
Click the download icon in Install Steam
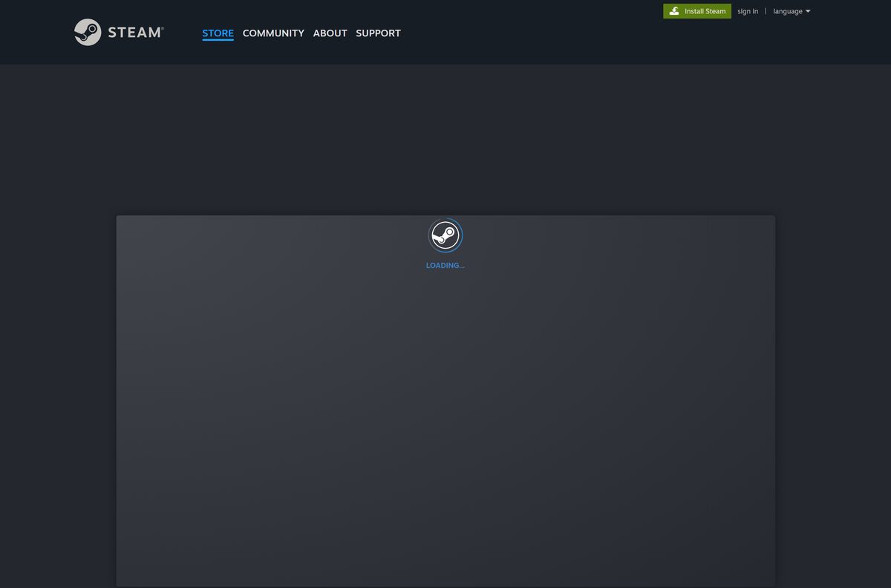pos(673,11)
